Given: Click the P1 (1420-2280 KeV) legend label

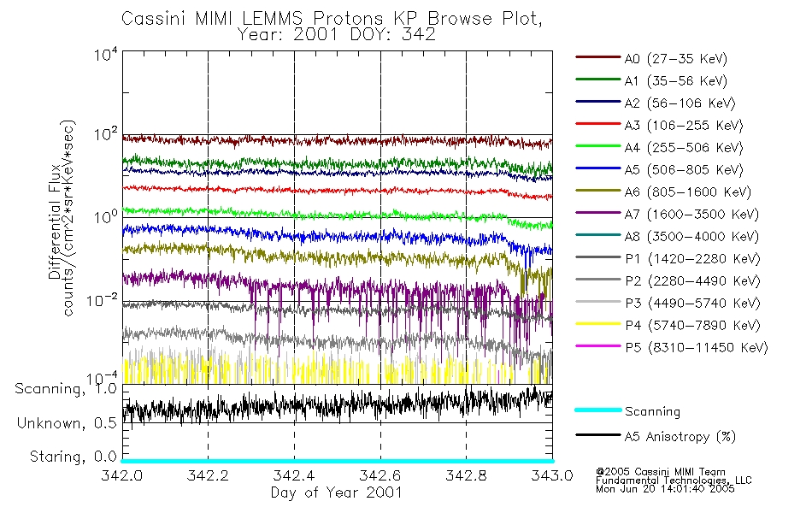Looking at the screenshot, I should point(692,259).
